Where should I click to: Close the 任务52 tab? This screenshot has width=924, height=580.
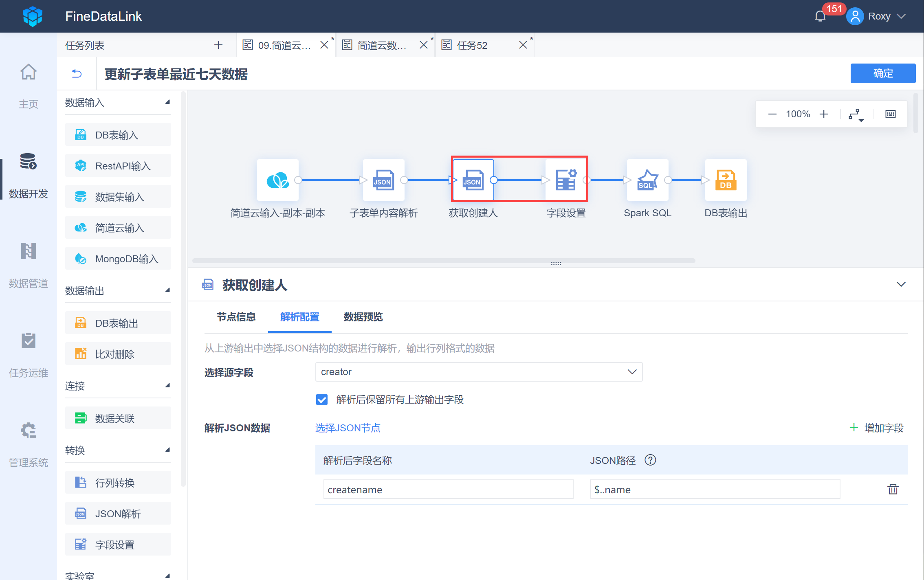[523, 45]
